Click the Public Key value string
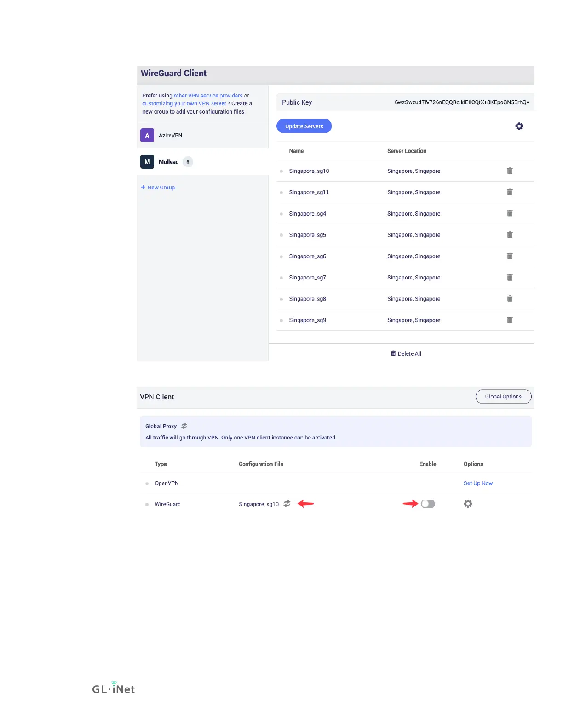This screenshot has width=563, height=728. pyautogui.click(x=462, y=102)
